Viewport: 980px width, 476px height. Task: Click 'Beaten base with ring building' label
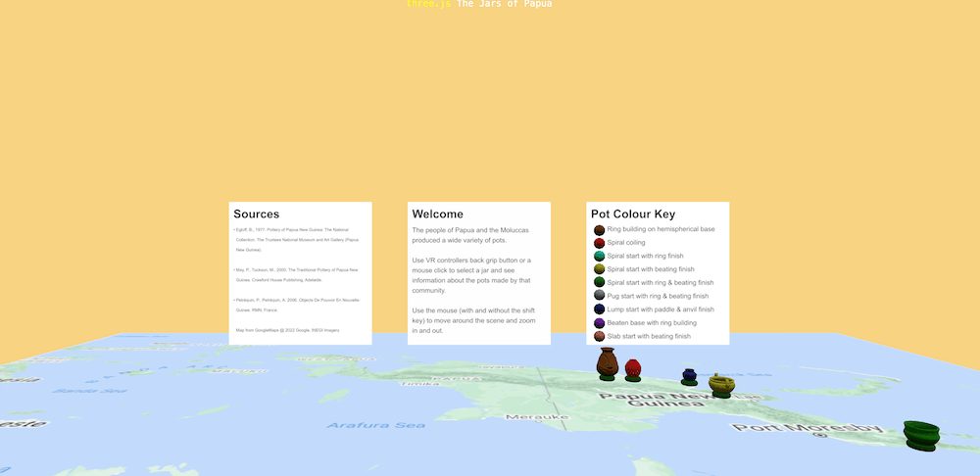(652, 323)
